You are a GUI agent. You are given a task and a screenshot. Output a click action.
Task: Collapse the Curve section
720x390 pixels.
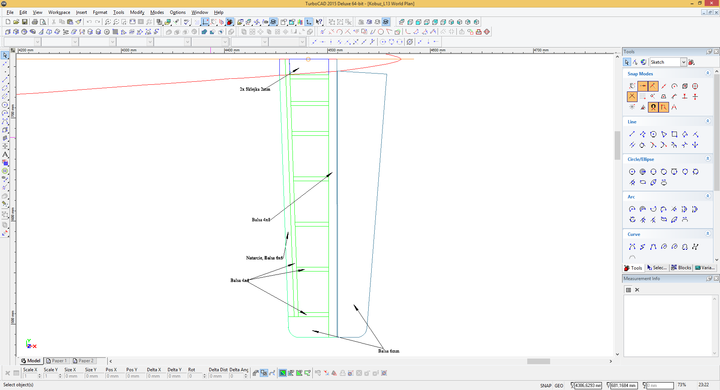tap(708, 234)
